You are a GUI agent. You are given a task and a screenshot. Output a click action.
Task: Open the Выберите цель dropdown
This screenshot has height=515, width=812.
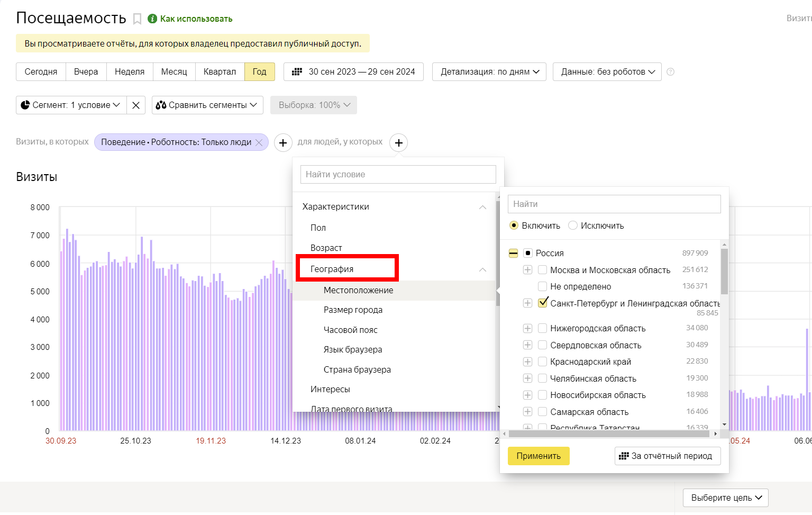point(726,498)
